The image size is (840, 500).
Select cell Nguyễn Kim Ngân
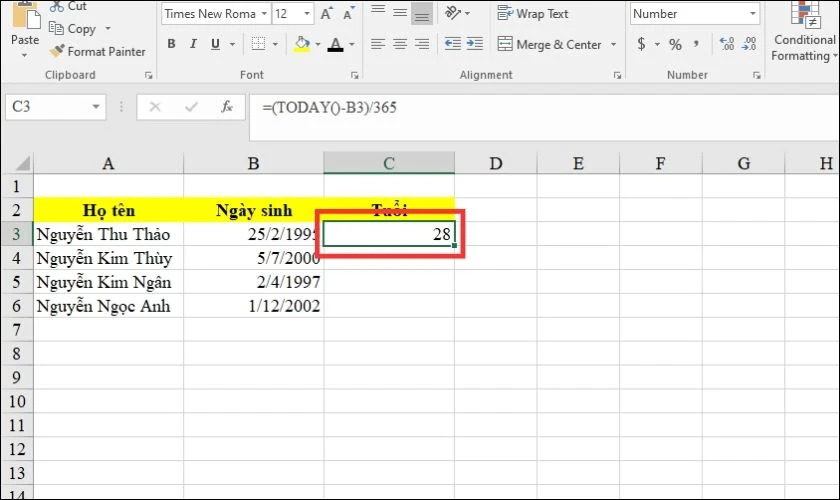[x=108, y=282]
